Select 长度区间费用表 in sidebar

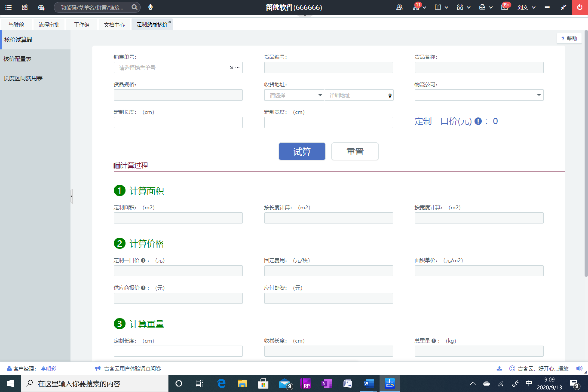35,78
